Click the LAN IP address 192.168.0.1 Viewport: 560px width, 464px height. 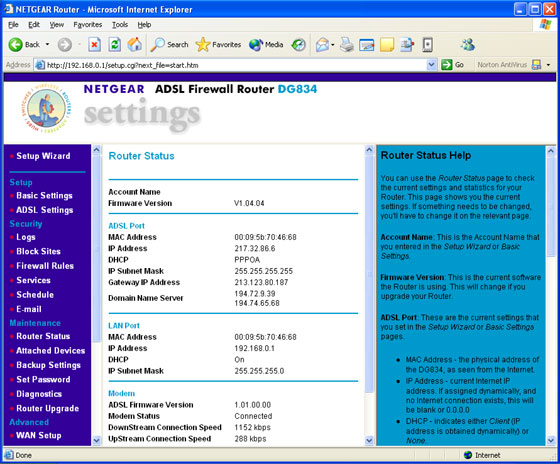[x=254, y=348]
